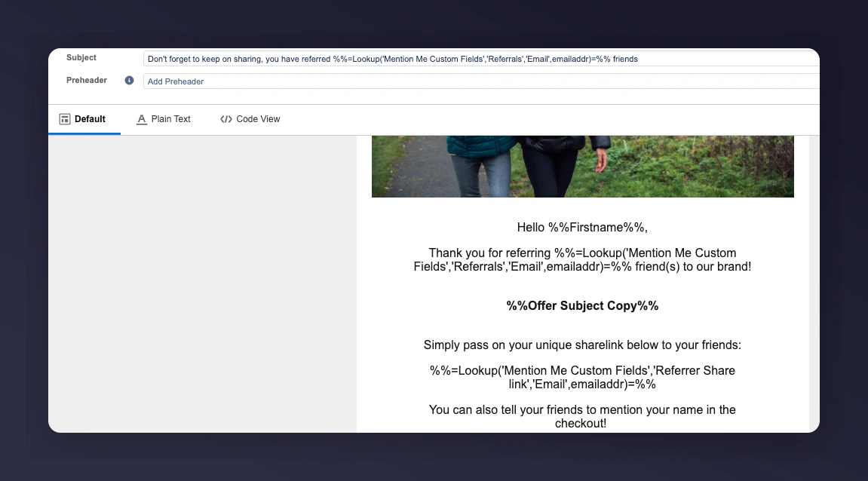Click the Subject label
This screenshot has width=868, height=481.
(x=81, y=57)
